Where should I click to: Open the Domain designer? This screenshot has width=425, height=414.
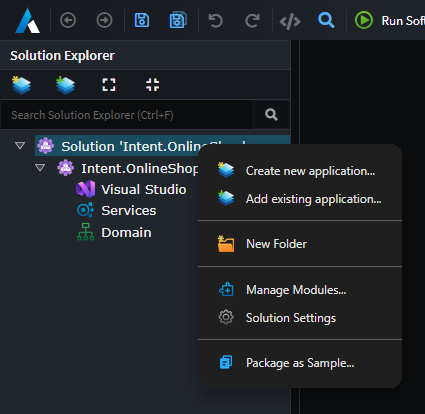pyautogui.click(x=126, y=232)
